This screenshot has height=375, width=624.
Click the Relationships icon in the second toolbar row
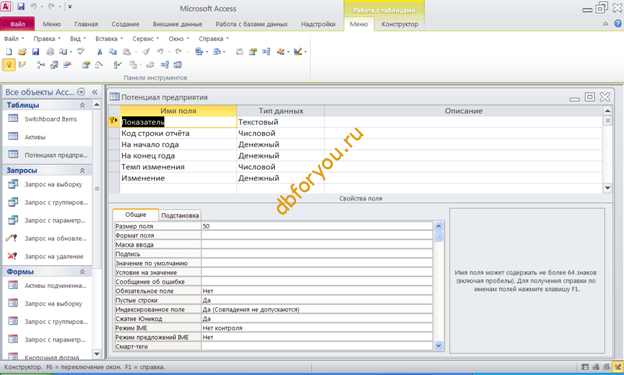point(164,65)
